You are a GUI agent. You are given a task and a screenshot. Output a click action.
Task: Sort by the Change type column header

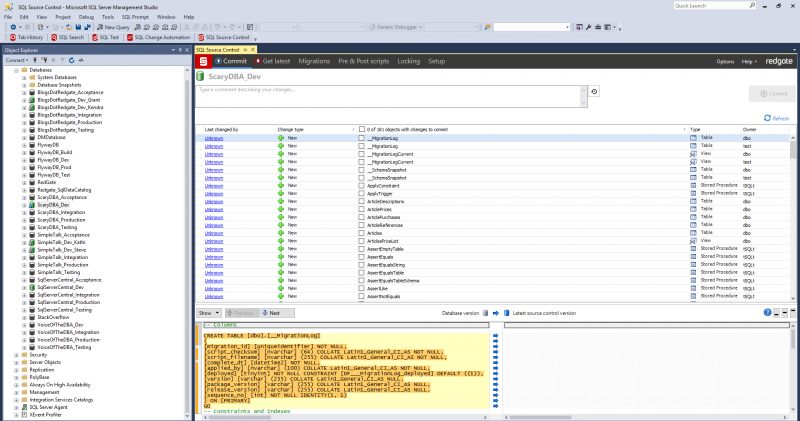click(290, 130)
